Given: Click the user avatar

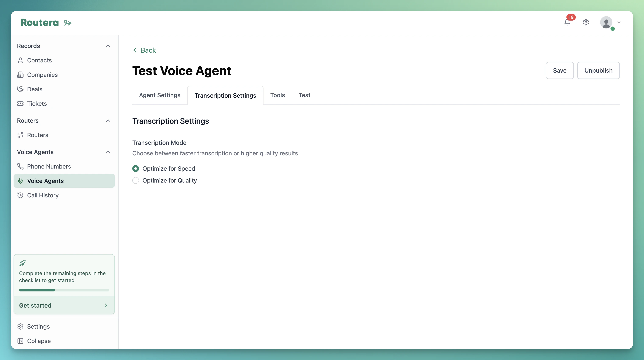Looking at the screenshot, I should (x=606, y=22).
